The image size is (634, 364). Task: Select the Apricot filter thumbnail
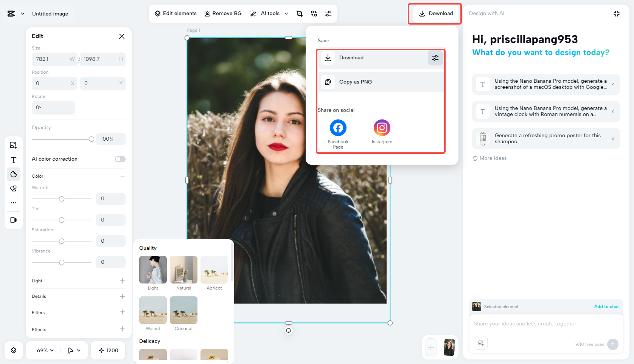click(x=214, y=270)
